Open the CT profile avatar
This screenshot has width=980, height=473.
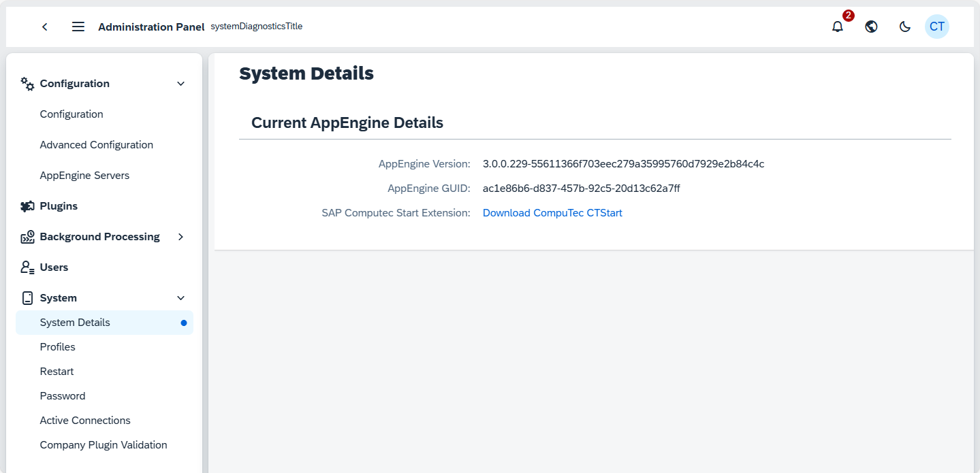click(937, 27)
